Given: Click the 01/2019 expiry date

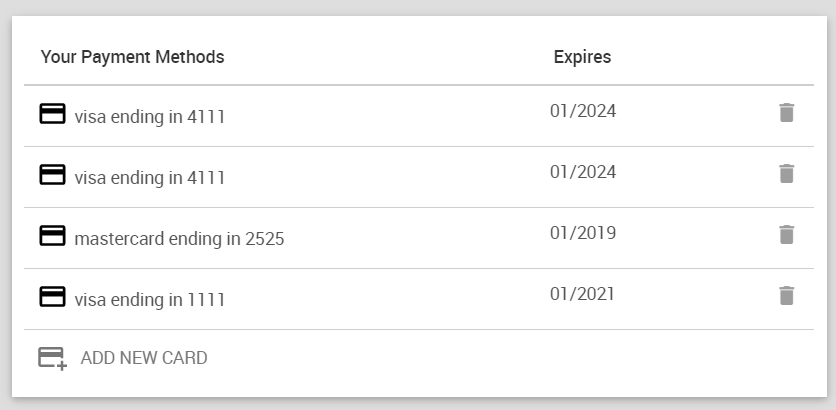Looking at the screenshot, I should point(583,233).
